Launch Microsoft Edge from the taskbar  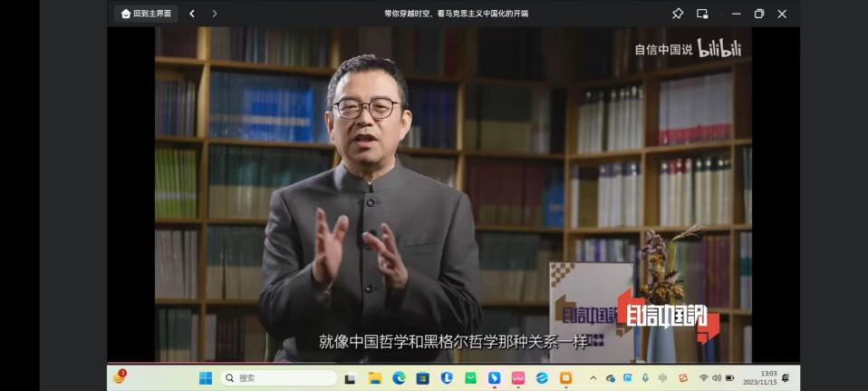tap(399, 378)
